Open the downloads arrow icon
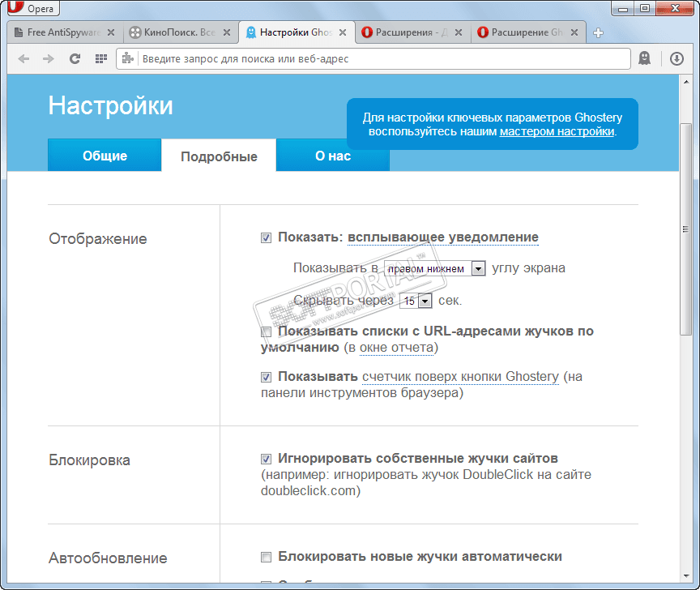The height and width of the screenshot is (590, 700). point(677,58)
